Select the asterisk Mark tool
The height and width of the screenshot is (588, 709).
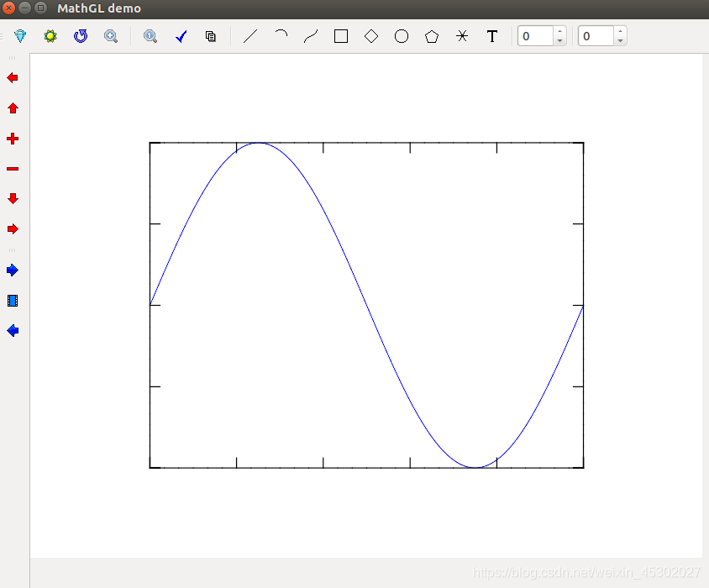461,36
